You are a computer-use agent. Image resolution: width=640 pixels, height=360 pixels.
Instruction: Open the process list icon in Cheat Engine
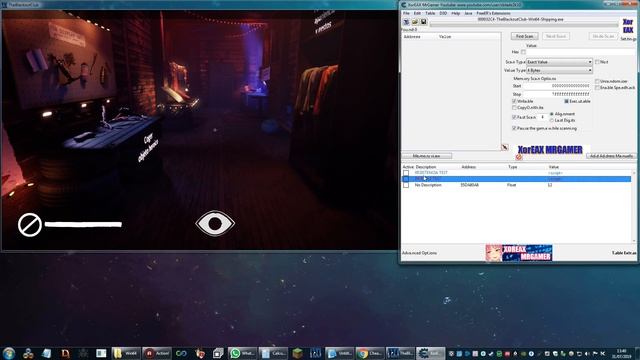click(406, 22)
